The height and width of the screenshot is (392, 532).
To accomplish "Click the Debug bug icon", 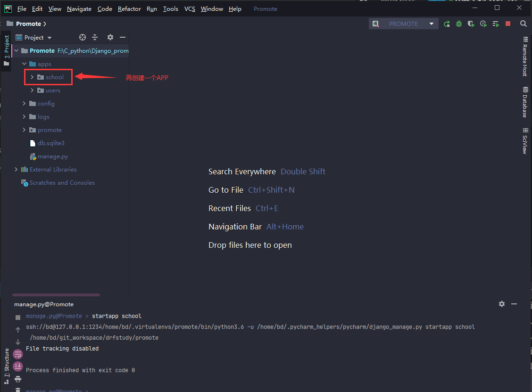I will [x=459, y=24].
